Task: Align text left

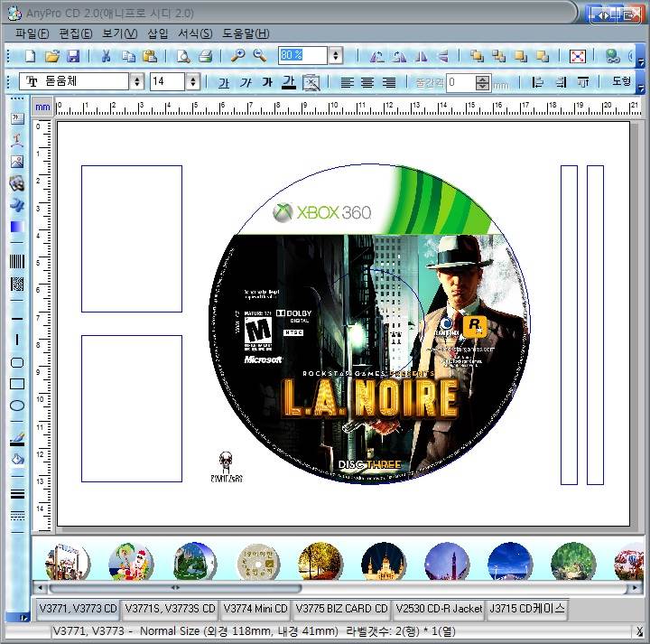Action: pyautogui.click(x=347, y=83)
